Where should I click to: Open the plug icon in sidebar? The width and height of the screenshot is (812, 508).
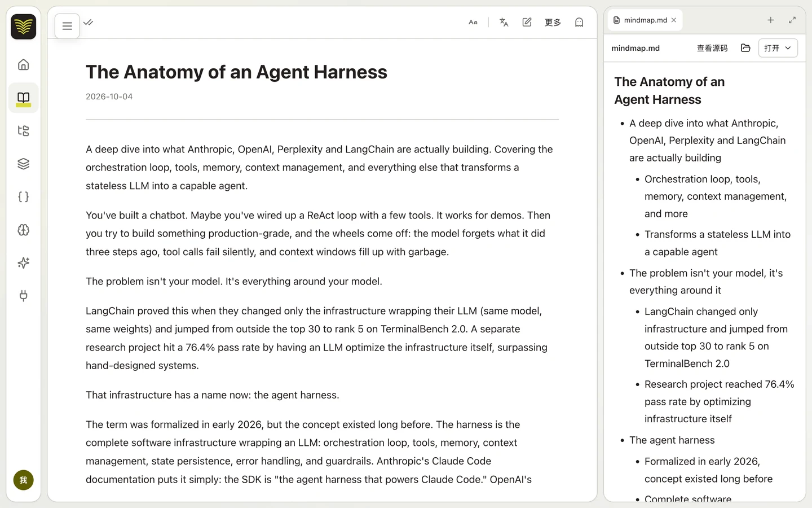(x=23, y=296)
